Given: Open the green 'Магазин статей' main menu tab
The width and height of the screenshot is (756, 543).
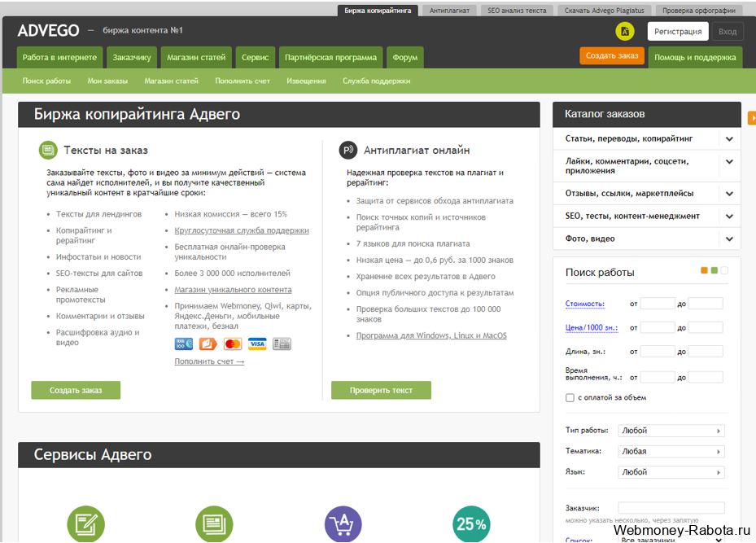Looking at the screenshot, I should pos(196,57).
